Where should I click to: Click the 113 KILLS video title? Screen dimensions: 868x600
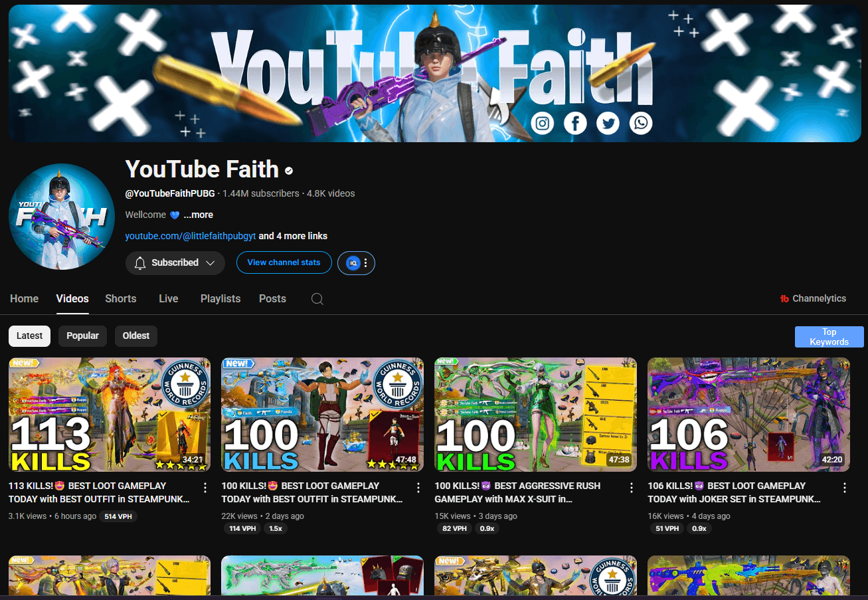pyautogui.click(x=100, y=492)
